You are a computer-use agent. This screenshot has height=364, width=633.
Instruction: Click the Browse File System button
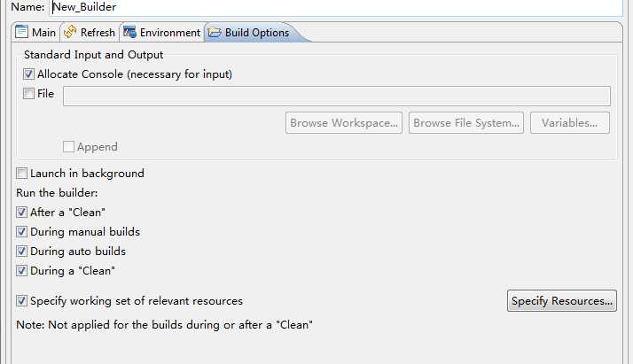(x=466, y=122)
